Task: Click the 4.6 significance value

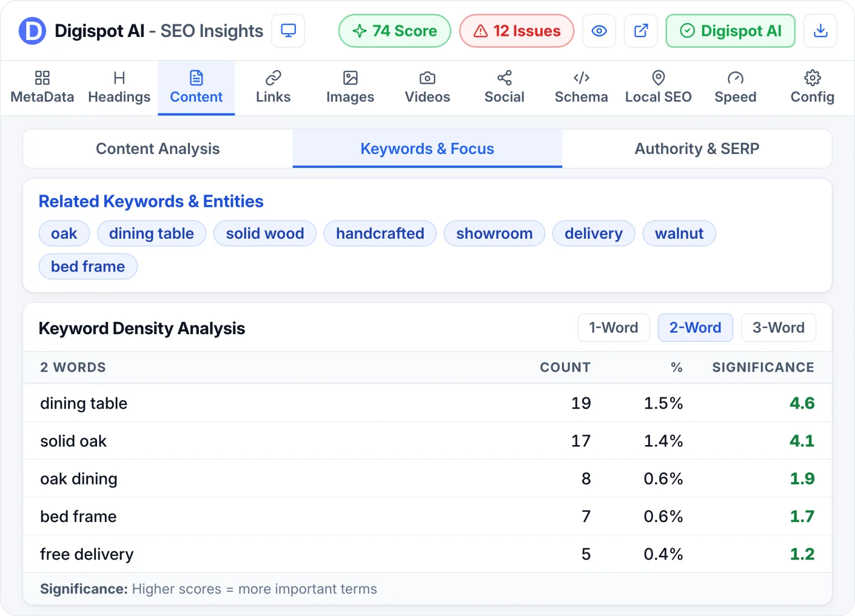Action: [x=802, y=403]
